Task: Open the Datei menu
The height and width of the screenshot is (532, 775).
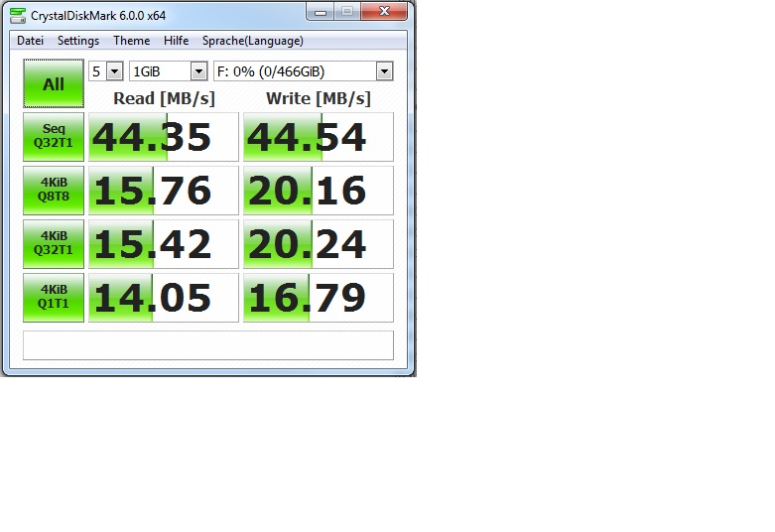Action: tap(30, 41)
